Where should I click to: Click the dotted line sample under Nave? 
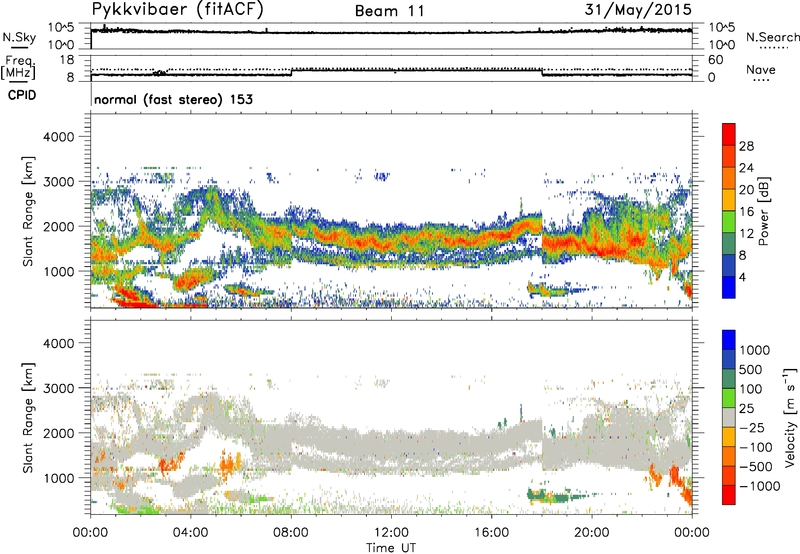point(762,80)
